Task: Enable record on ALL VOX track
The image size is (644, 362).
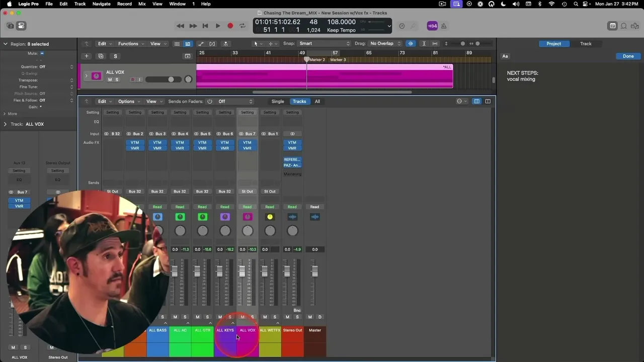Action: [133, 79]
